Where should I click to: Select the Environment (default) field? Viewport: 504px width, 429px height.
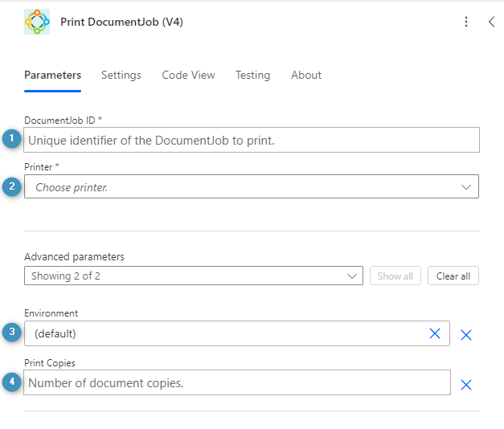tap(237, 333)
